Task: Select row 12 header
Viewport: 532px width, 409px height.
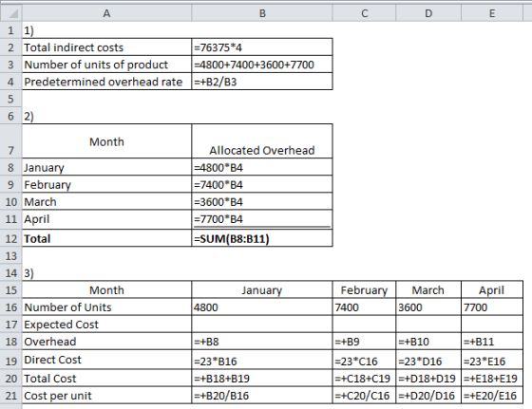Action: pyautogui.click(x=10, y=238)
